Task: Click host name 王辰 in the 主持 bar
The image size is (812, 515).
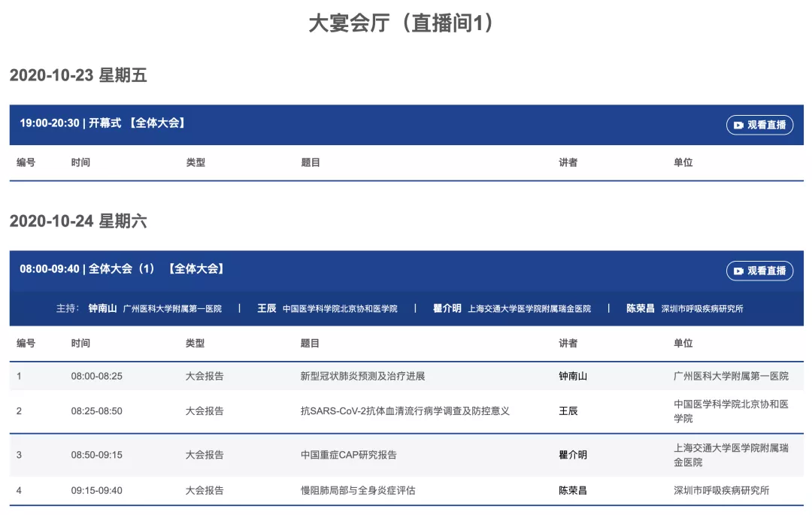Action: click(x=267, y=308)
